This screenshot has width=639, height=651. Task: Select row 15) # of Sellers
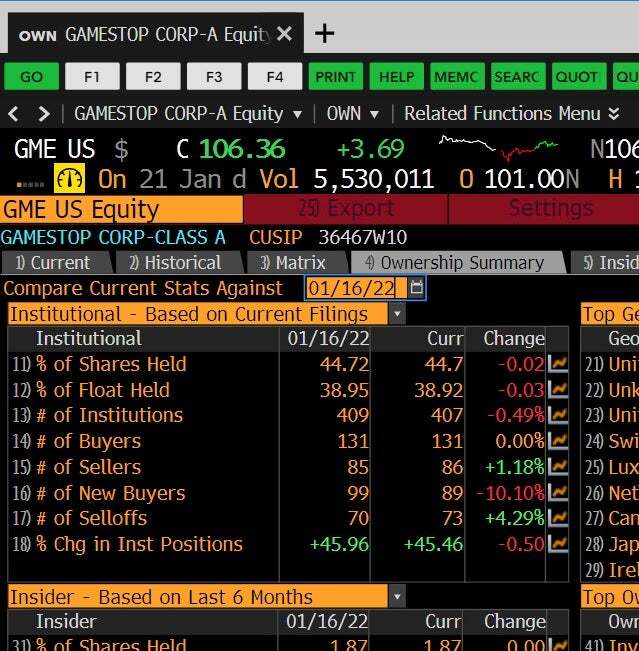point(288,467)
